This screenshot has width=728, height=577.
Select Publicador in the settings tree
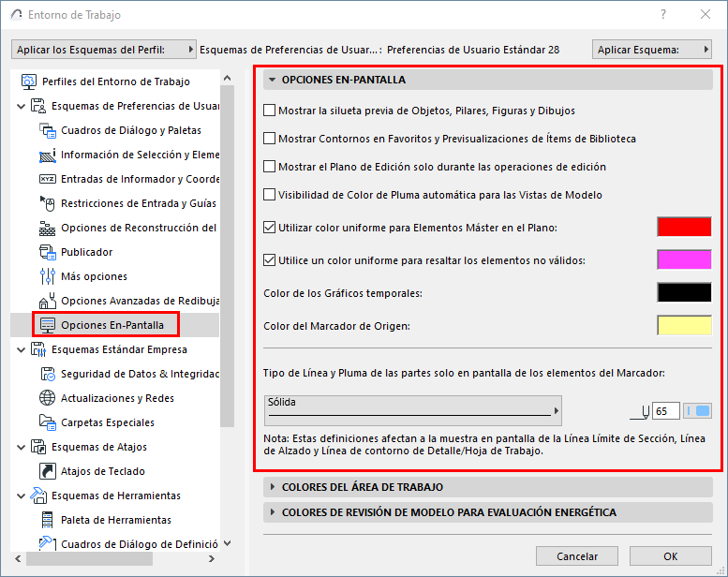tap(87, 252)
